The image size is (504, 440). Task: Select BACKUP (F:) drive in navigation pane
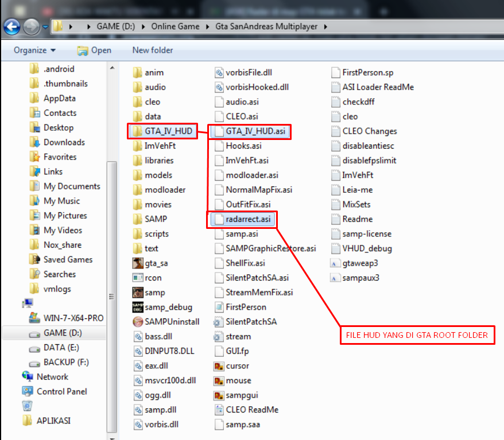59,363
